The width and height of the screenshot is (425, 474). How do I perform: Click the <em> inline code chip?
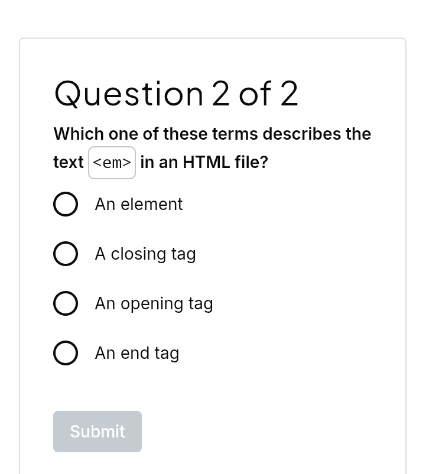coord(112,163)
